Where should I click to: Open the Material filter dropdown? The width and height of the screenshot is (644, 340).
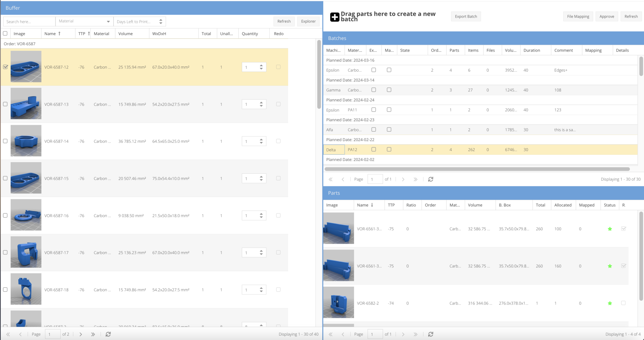(x=108, y=21)
